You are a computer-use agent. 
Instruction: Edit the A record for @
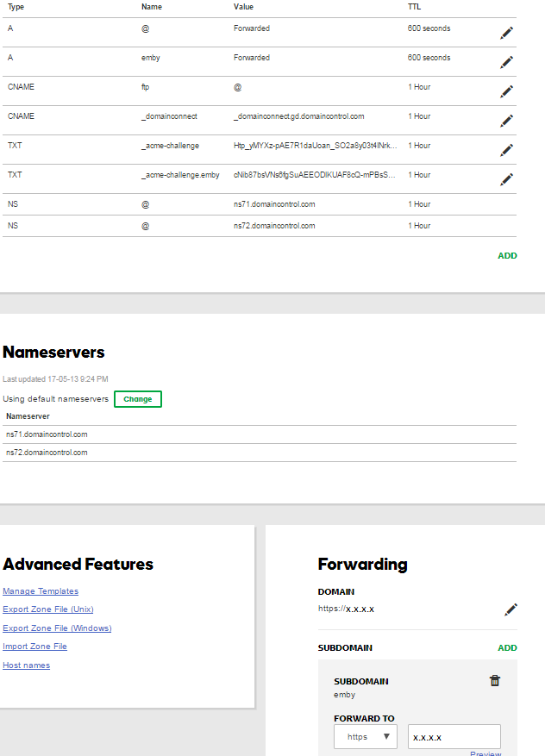pyautogui.click(x=506, y=33)
